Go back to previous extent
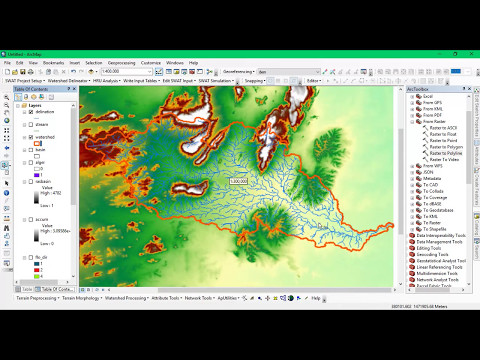The image size is (480, 360). point(6,148)
